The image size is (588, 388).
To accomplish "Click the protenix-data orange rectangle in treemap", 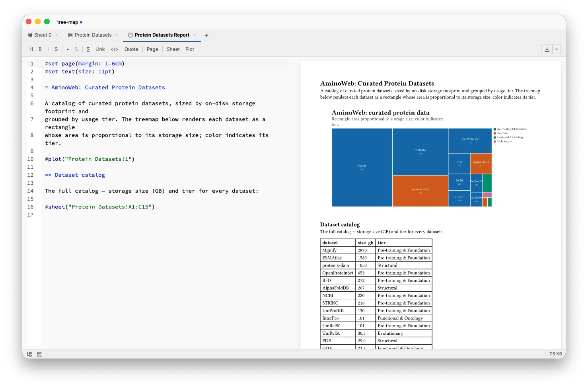I will (x=420, y=191).
